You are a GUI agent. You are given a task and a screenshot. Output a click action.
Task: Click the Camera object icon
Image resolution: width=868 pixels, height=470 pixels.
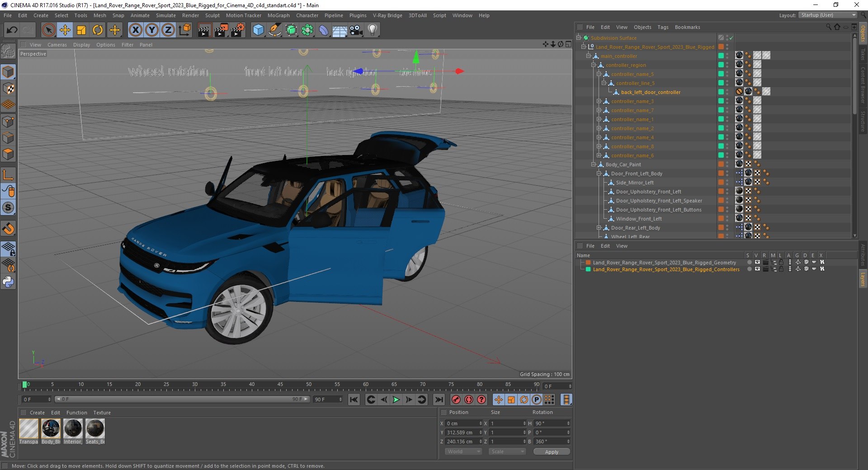pyautogui.click(x=356, y=30)
